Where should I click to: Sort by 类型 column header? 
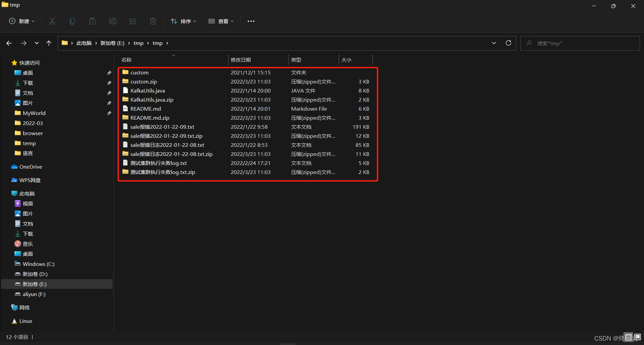pos(314,60)
